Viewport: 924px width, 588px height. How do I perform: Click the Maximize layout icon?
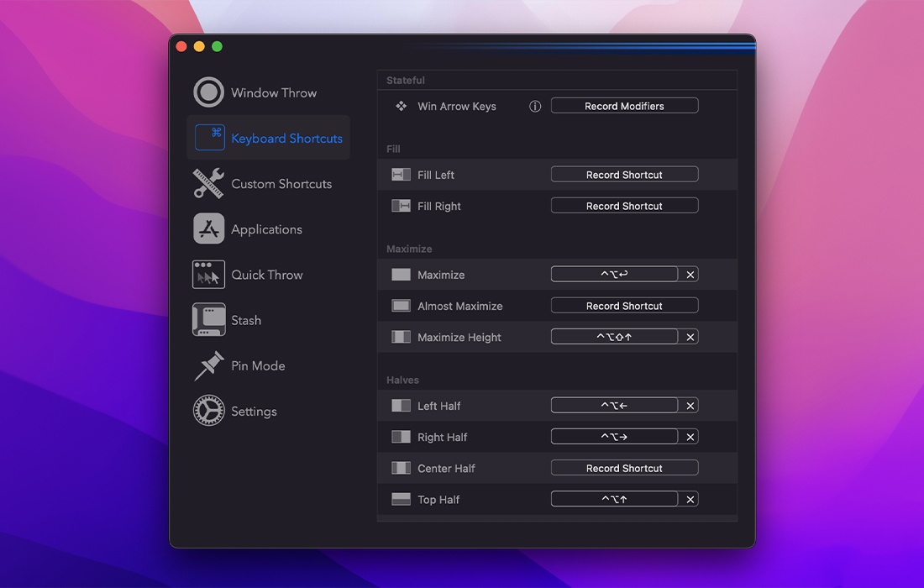pyautogui.click(x=401, y=275)
